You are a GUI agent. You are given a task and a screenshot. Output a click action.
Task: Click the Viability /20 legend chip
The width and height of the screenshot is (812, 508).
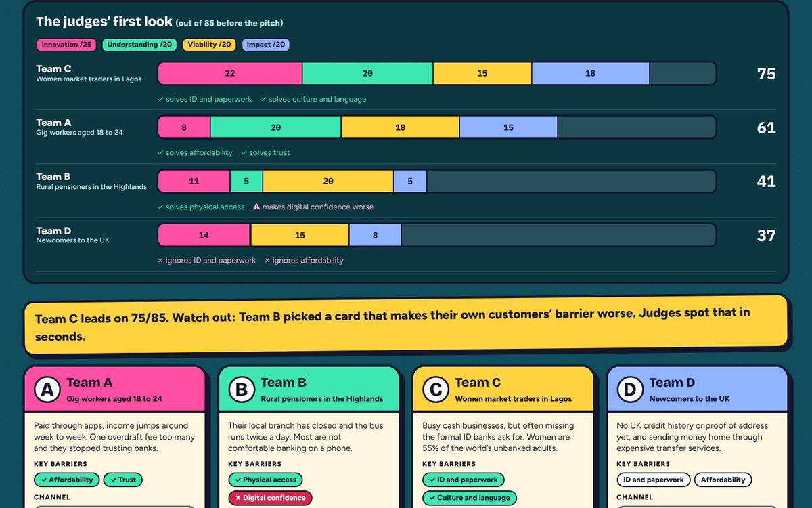click(x=209, y=45)
